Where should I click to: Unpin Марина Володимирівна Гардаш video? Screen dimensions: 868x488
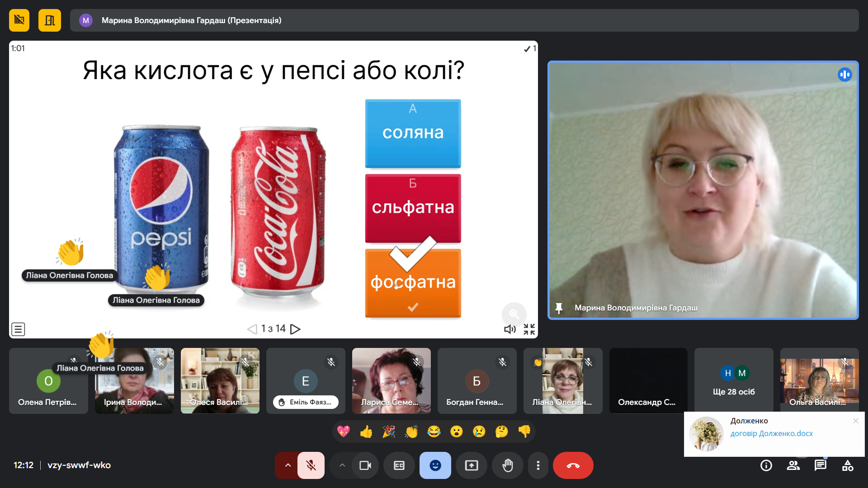[559, 308]
